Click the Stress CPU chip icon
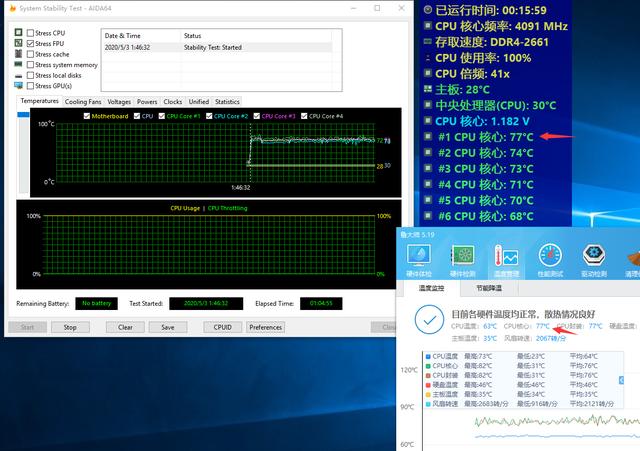Viewport: 640px width, 451px height. pos(18,32)
